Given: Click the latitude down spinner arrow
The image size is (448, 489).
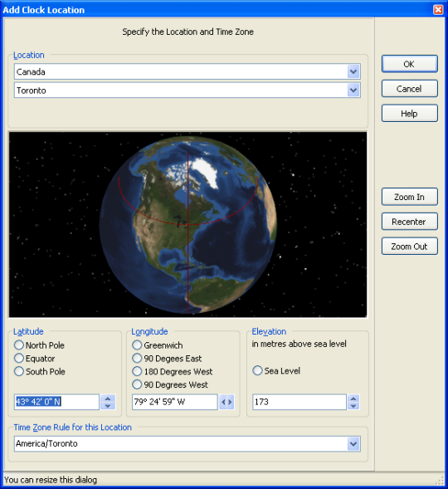Looking at the screenshot, I should [108, 406].
